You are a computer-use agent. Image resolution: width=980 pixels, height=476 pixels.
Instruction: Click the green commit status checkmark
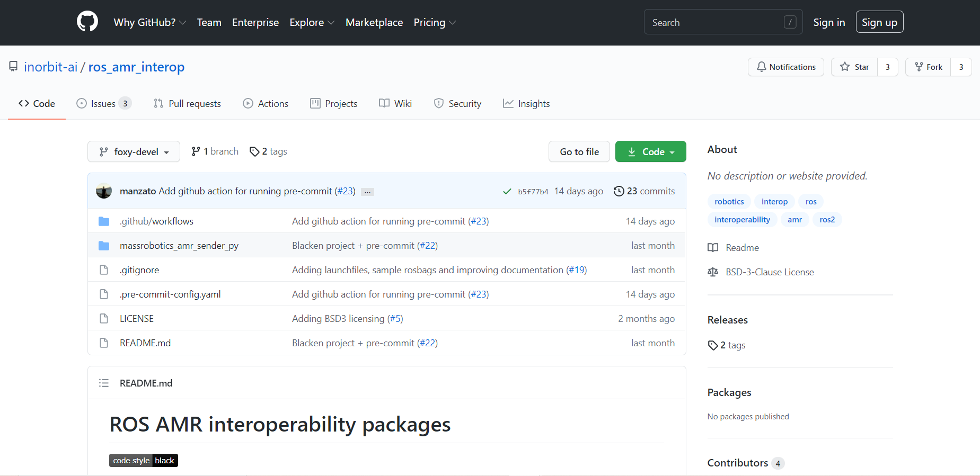507,191
